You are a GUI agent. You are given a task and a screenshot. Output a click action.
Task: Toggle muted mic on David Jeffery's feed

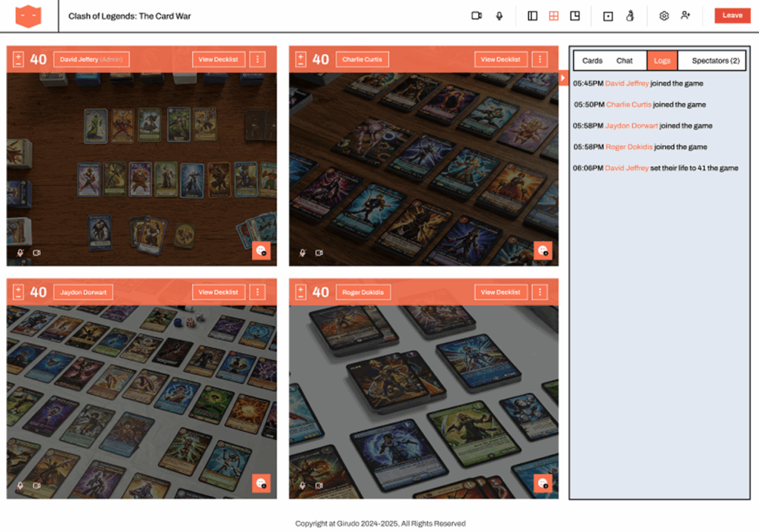[21, 253]
